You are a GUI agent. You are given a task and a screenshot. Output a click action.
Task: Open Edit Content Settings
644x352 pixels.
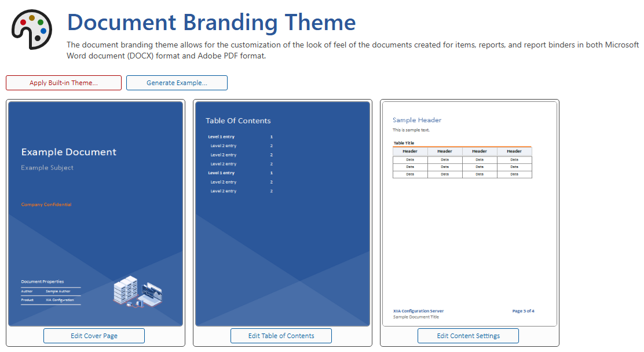tap(468, 336)
